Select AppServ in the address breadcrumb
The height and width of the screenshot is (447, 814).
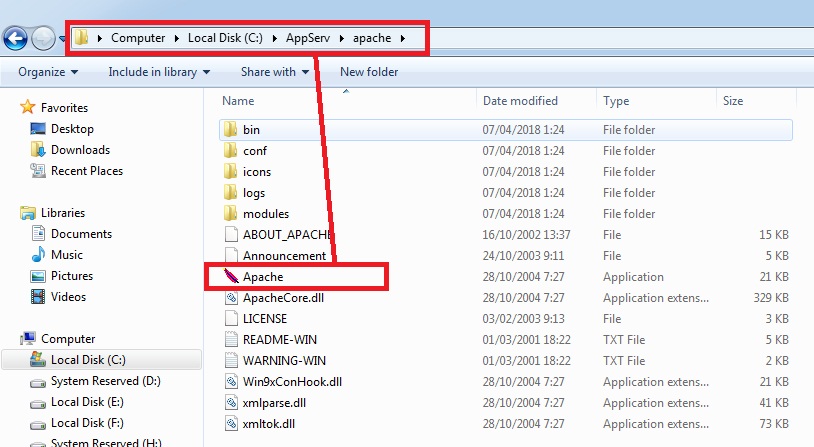(308, 38)
